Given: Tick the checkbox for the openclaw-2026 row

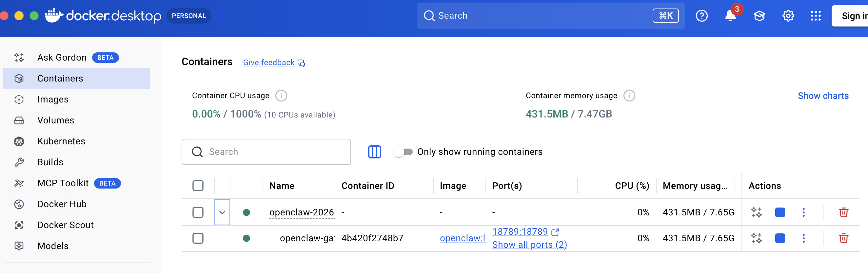Looking at the screenshot, I should pos(198,212).
